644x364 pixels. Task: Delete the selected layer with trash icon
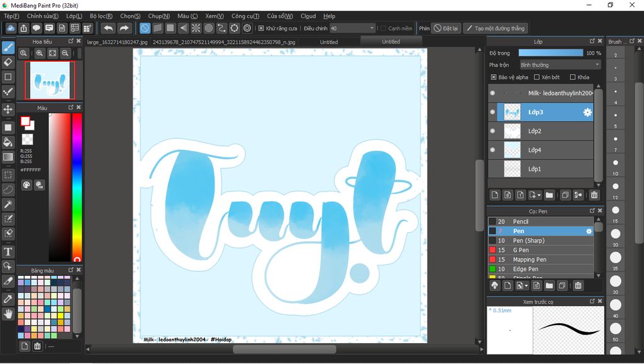click(x=594, y=195)
